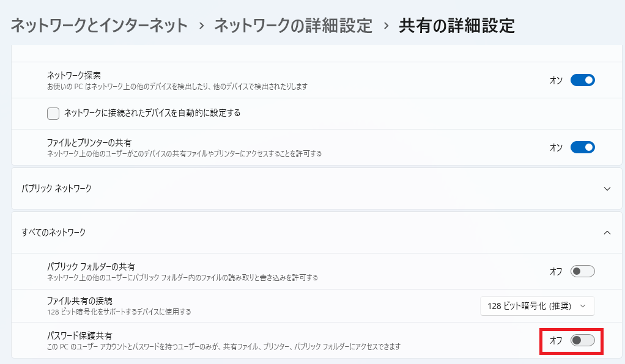Screen dimensions: 625x364
Task: Click the お使いの PC はネットワーク上 description text
Action: coord(177,87)
